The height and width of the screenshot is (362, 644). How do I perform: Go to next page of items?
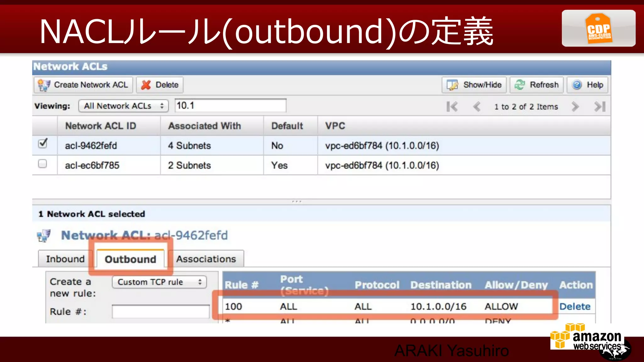(x=575, y=107)
